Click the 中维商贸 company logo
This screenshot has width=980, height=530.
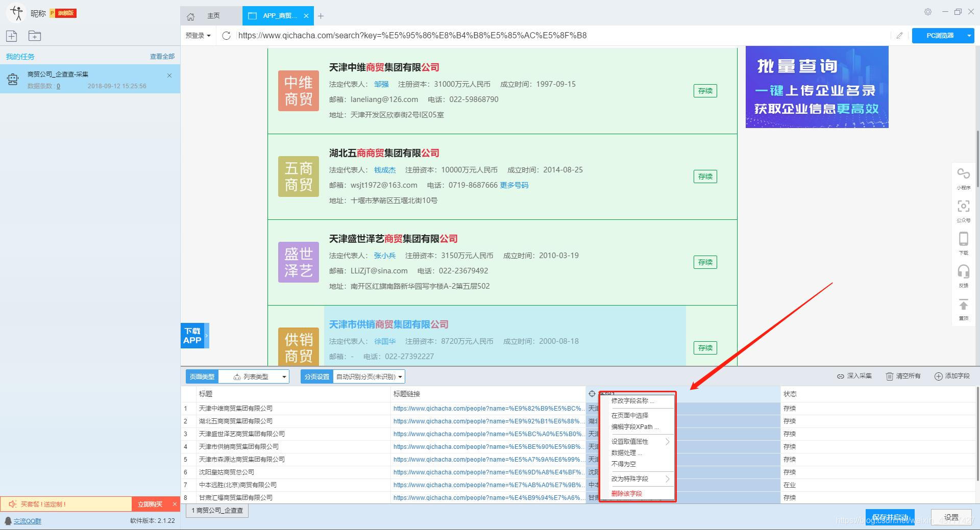coord(299,91)
